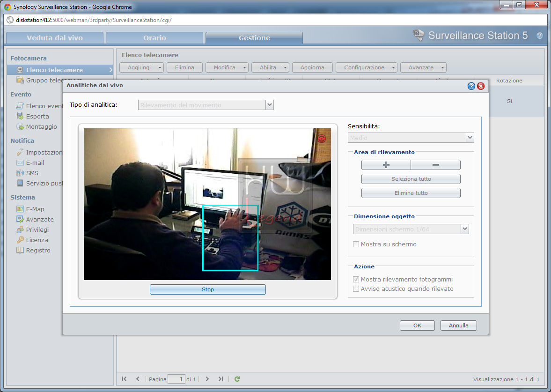Click the Pagina number input field

tap(176, 379)
